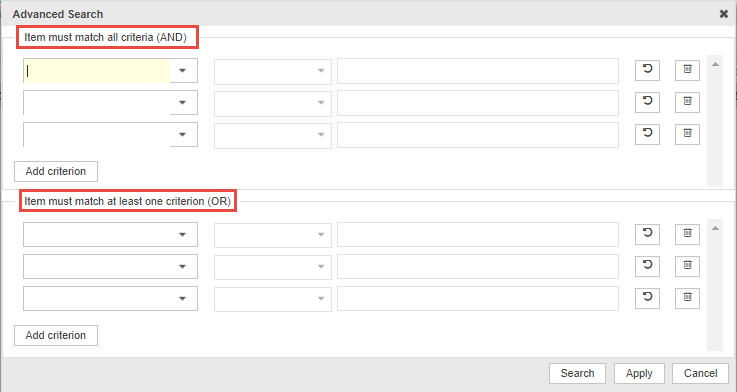Run the query with Search button
The height and width of the screenshot is (392, 737).
[577, 374]
